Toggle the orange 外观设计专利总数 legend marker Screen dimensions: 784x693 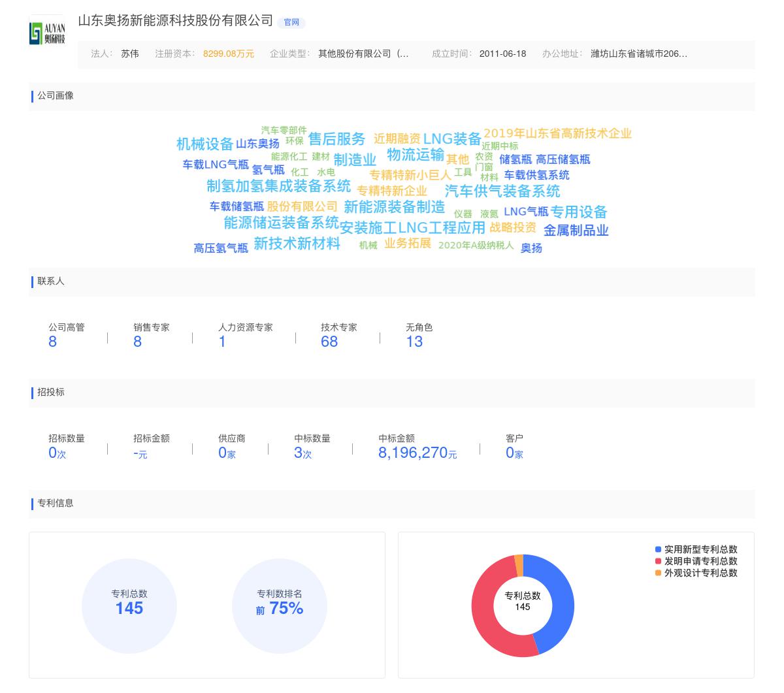click(658, 573)
